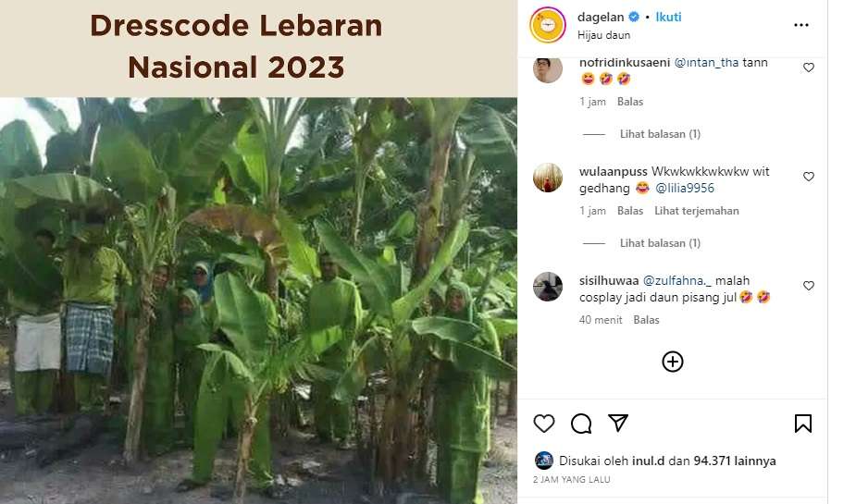Show translation of wulaanpuss's comment
This screenshot has height=504, width=856.
click(x=697, y=211)
